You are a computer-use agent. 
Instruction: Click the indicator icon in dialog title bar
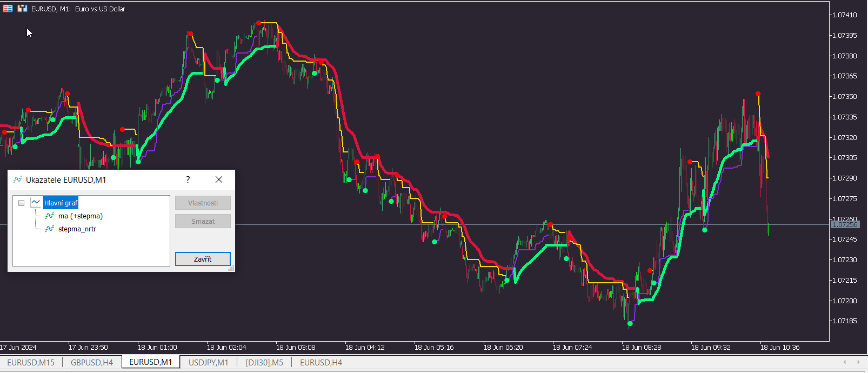pos(18,179)
